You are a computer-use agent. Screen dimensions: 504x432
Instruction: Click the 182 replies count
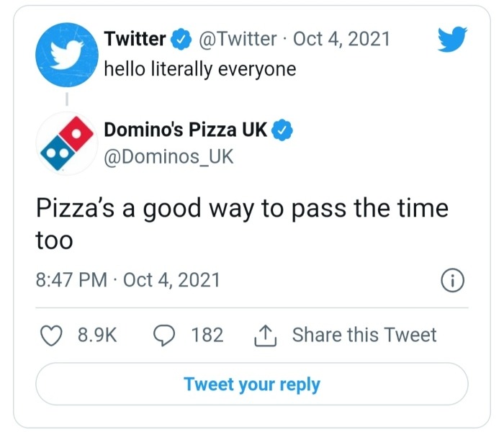click(207, 335)
